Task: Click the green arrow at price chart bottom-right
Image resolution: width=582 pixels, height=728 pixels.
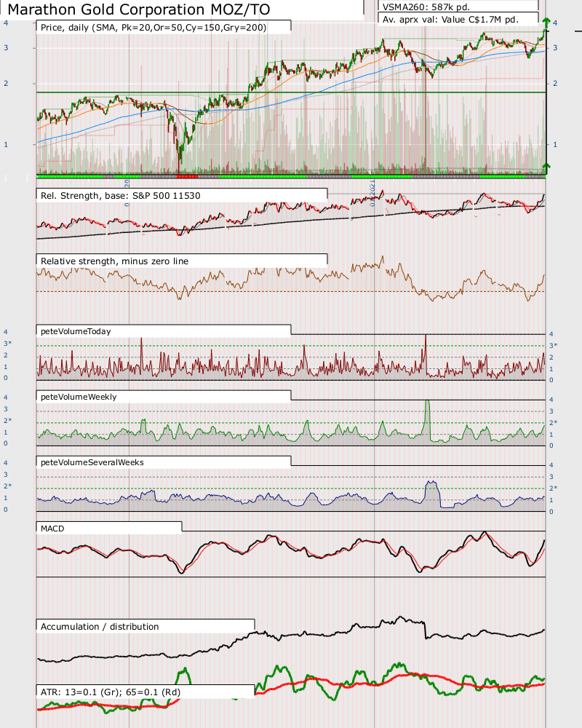Action: tap(547, 167)
